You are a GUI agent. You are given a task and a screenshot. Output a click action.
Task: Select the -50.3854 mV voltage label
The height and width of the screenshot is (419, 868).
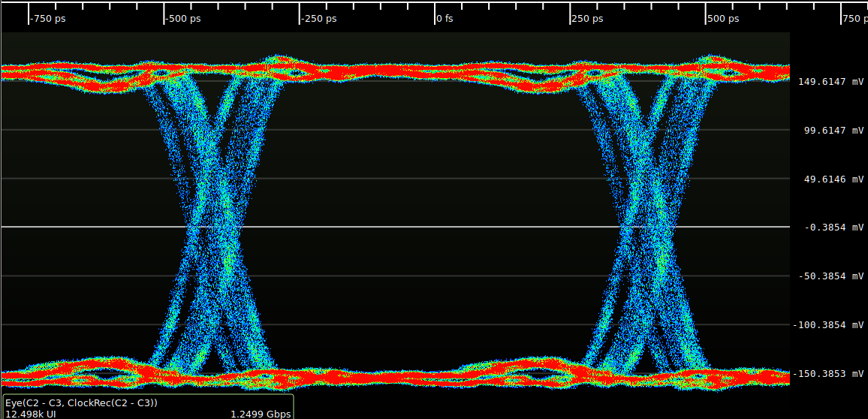pyautogui.click(x=833, y=276)
